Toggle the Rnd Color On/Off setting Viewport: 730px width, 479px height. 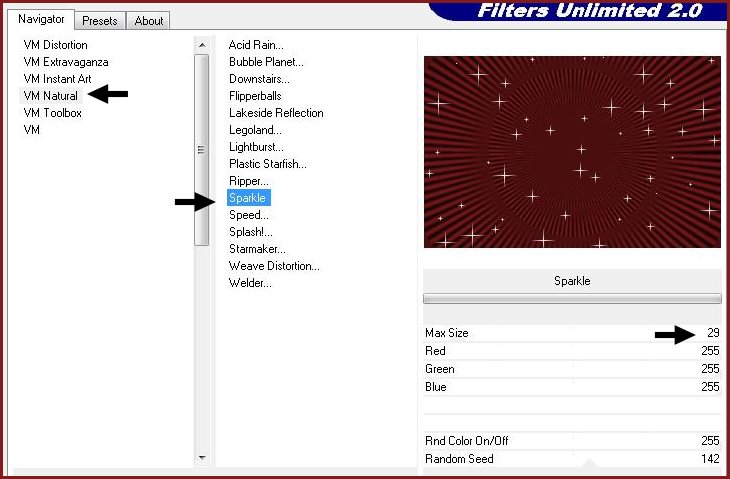point(572,441)
